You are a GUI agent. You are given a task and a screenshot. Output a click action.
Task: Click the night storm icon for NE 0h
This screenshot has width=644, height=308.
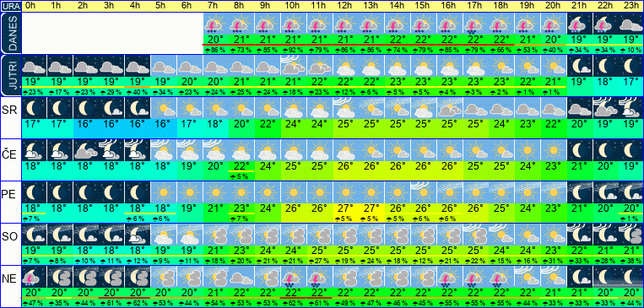(34, 277)
